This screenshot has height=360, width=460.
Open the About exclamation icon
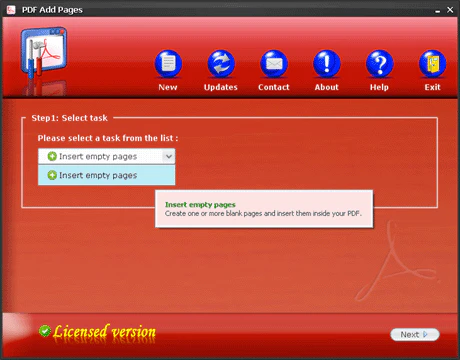tap(327, 64)
